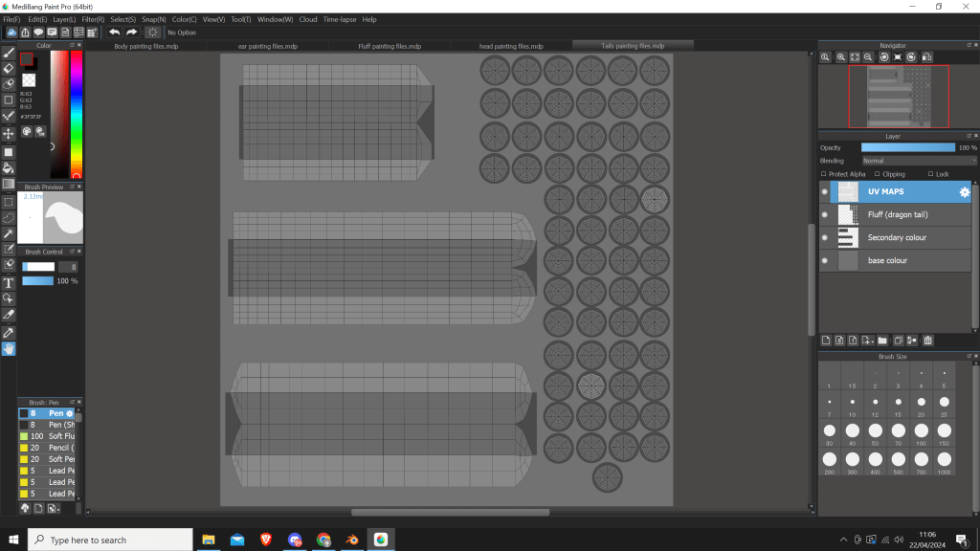The width and height of the screenshot is (980, 551).
Task: Hide the Secondary colour layer
Action: click(x=825, y=237)
